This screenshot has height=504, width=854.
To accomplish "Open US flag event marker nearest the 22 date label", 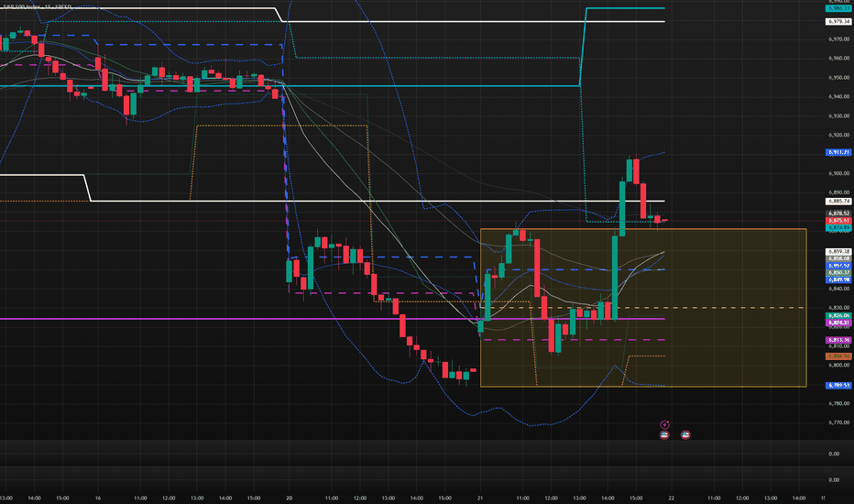I will [685, 434].
